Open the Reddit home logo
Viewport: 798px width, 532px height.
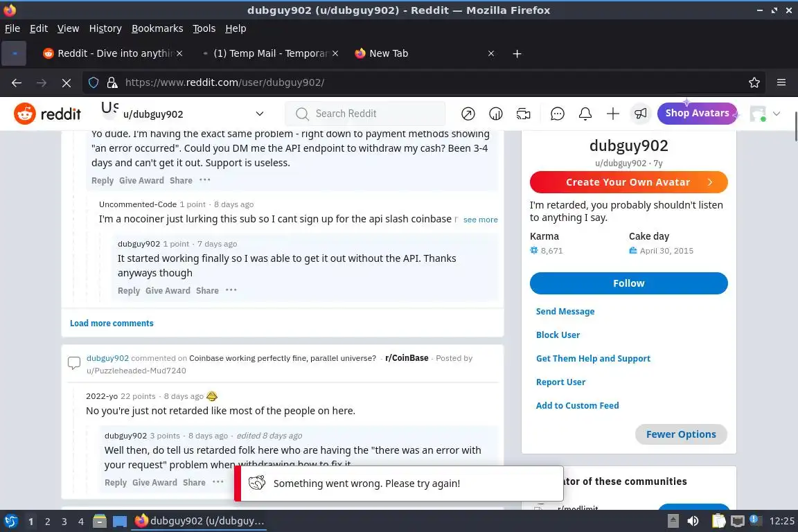point(47,114)
